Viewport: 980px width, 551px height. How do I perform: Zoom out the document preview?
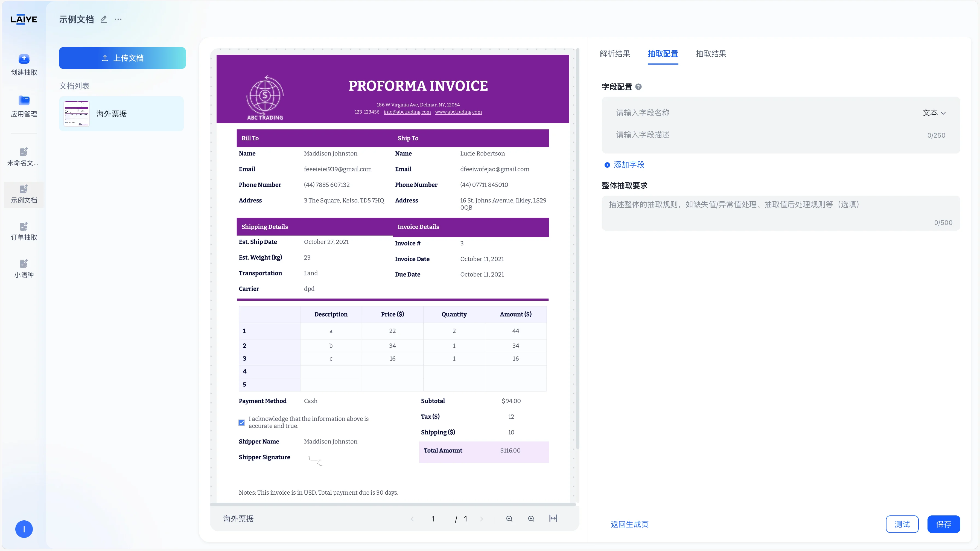pyautogui.click(x=509, y=519)
